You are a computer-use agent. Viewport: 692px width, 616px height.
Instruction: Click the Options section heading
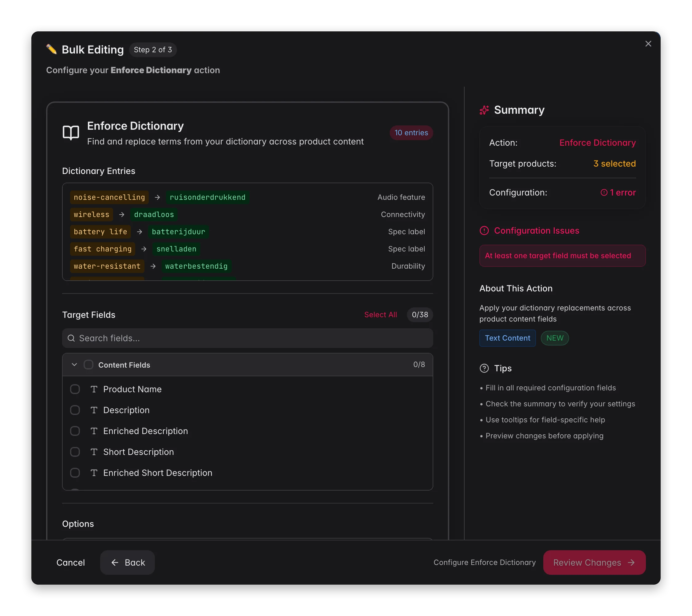coord(78,523)
